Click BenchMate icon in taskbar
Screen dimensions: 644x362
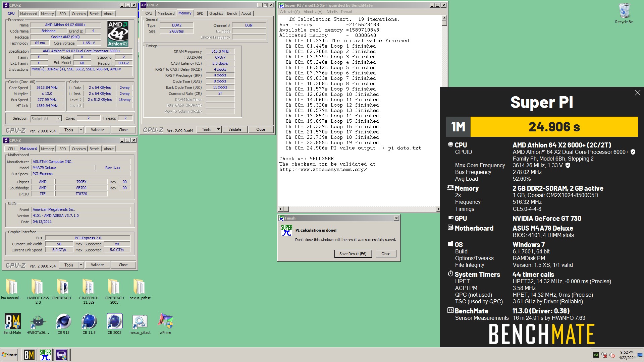click(x=29, y=355)
